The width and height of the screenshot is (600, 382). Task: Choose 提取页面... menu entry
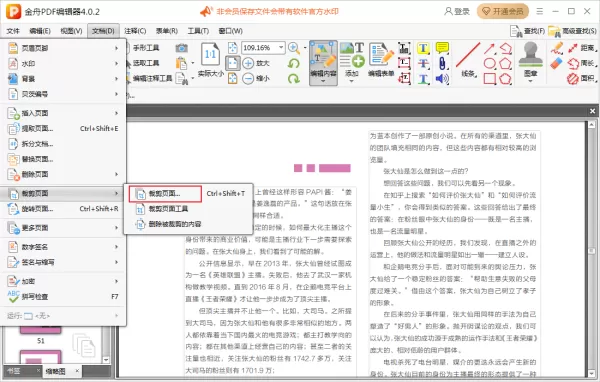point(63,129)
